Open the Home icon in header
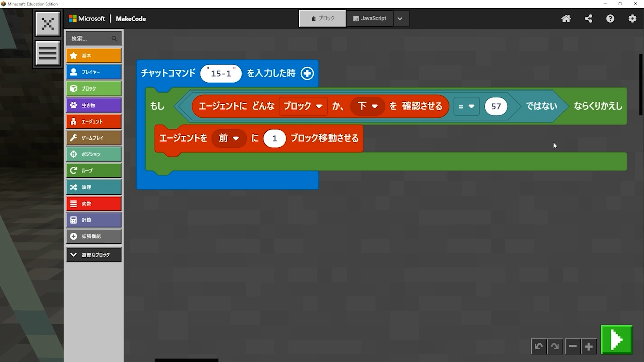 pyautogui.click(x=566, y=19)
